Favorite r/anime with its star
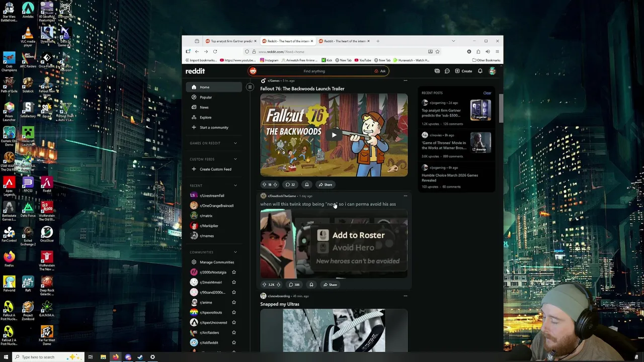644x362 pixels. (233, 302)
